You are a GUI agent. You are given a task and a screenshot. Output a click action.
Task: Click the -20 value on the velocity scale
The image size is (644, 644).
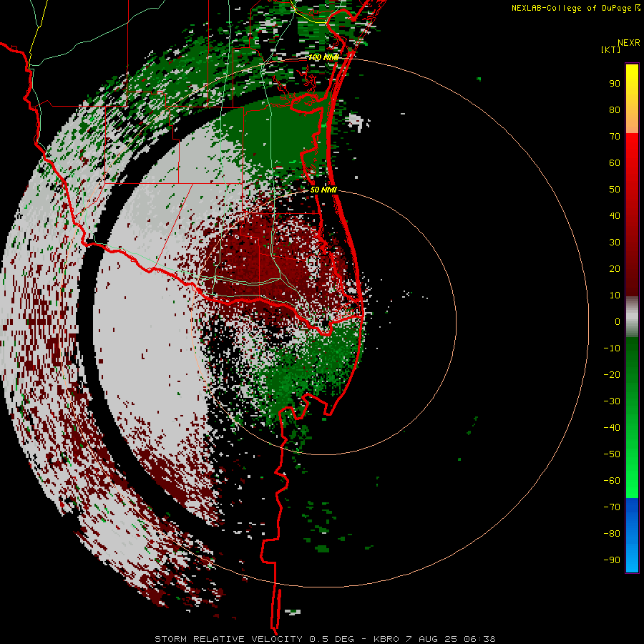[x=612, y=374]
